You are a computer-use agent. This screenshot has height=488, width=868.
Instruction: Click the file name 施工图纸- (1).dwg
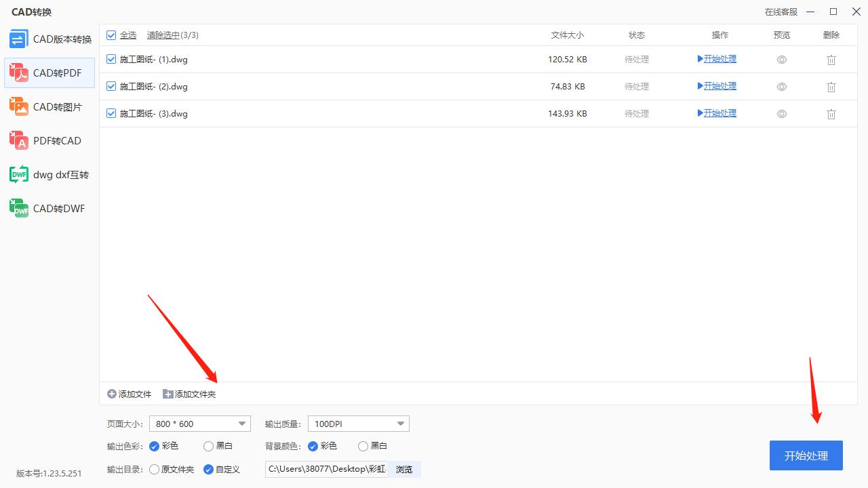pyautogui.click(x=154, y=60)
